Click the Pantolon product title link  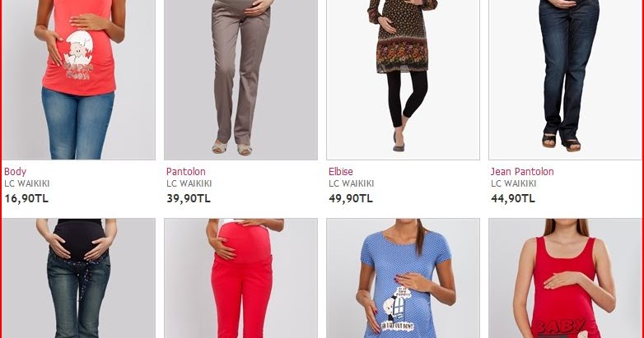click(186, 171)
